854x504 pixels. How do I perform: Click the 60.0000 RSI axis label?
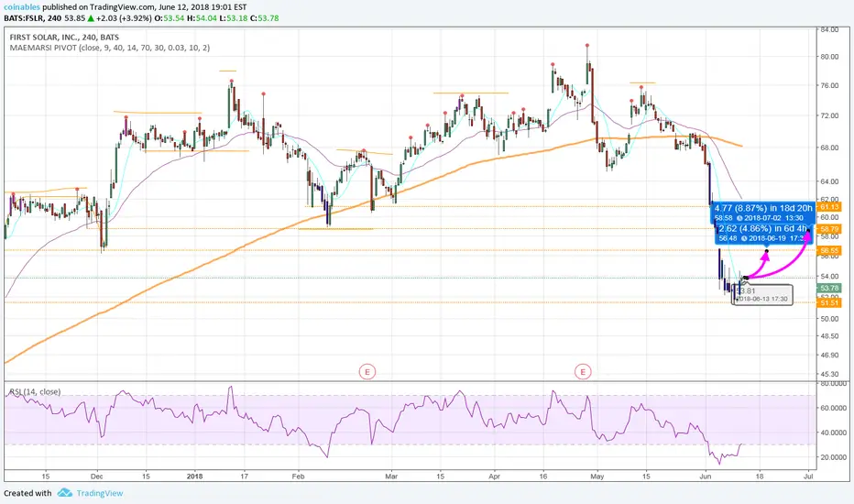coord(833,408)
